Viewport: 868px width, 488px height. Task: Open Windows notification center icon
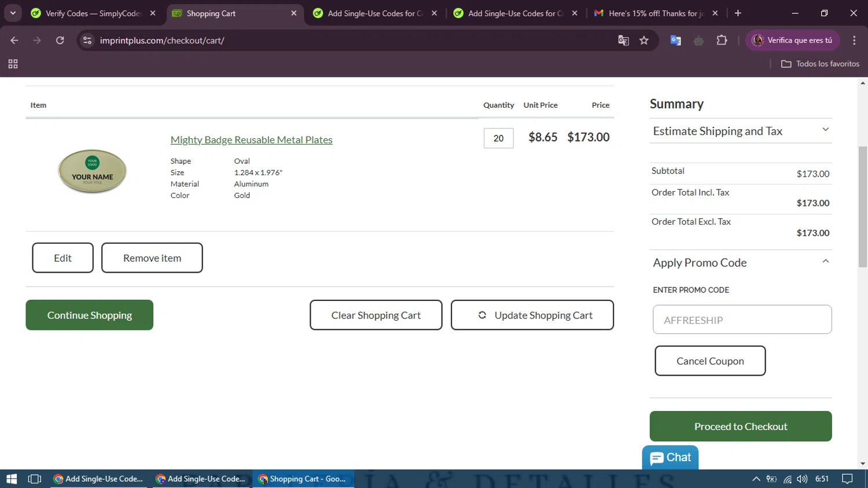[847, 479]
